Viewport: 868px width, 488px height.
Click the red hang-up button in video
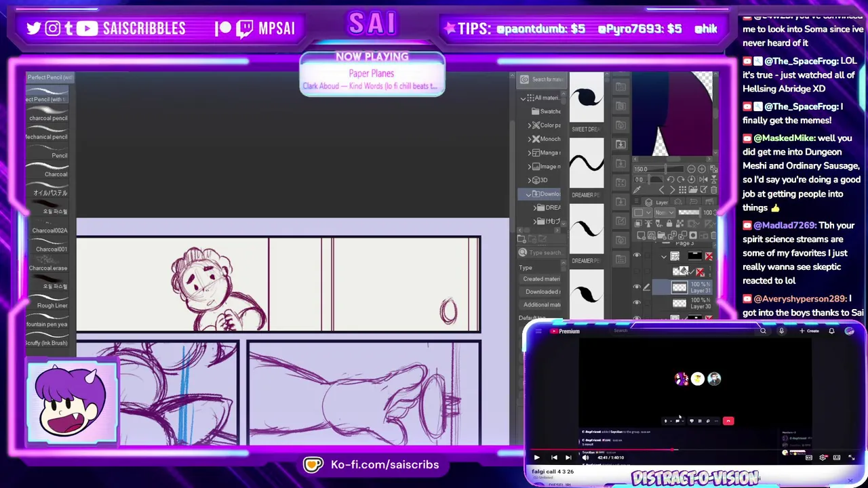coord(728,421)
